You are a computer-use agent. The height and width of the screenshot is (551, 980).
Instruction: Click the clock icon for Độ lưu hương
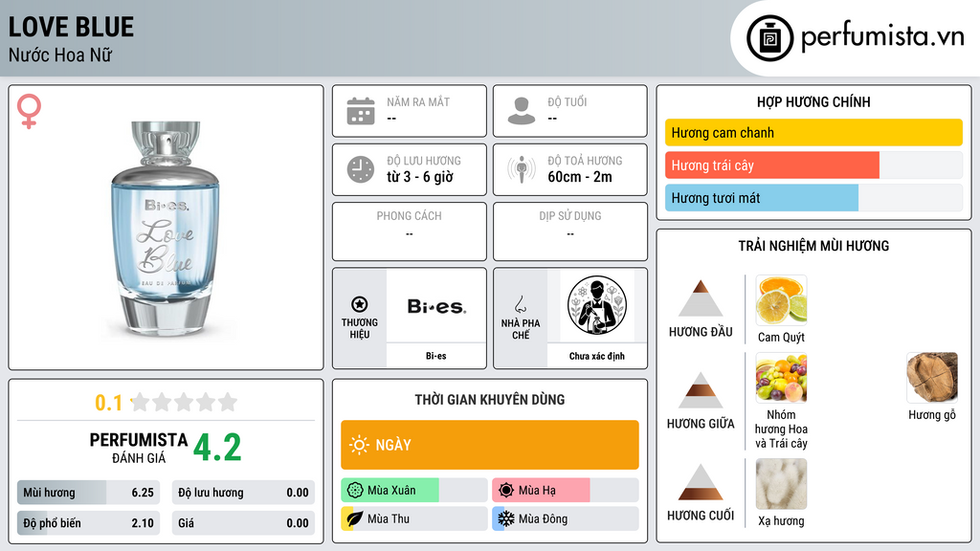click(361, 169)
